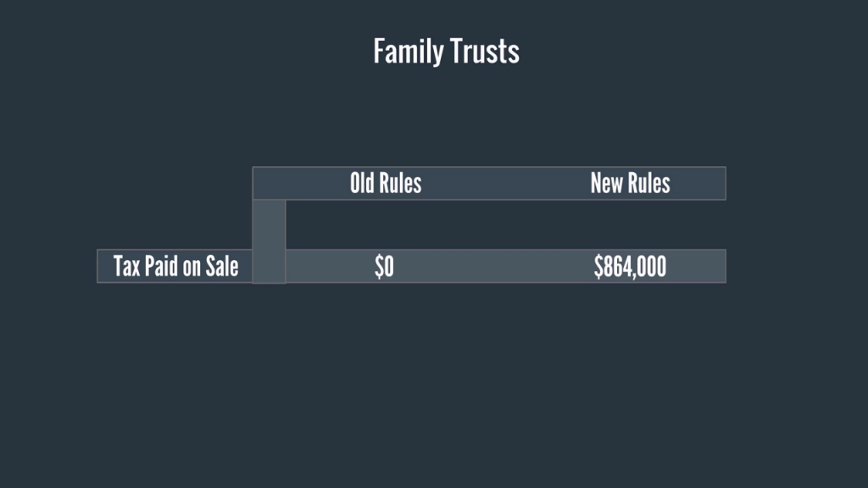This screenshot has height=488, width=868.
Task: Click the "Tax Paid on Sale" row label
Action: tap(175, 267)
